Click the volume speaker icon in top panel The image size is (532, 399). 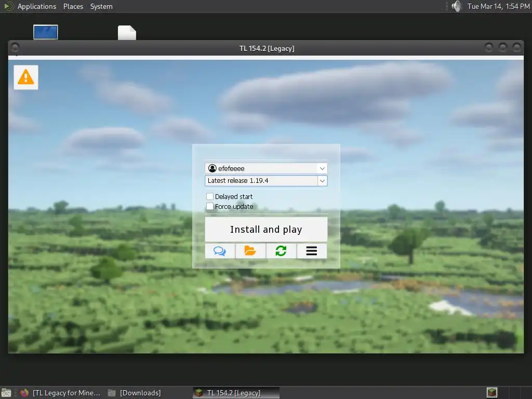[x=457, y=6]
